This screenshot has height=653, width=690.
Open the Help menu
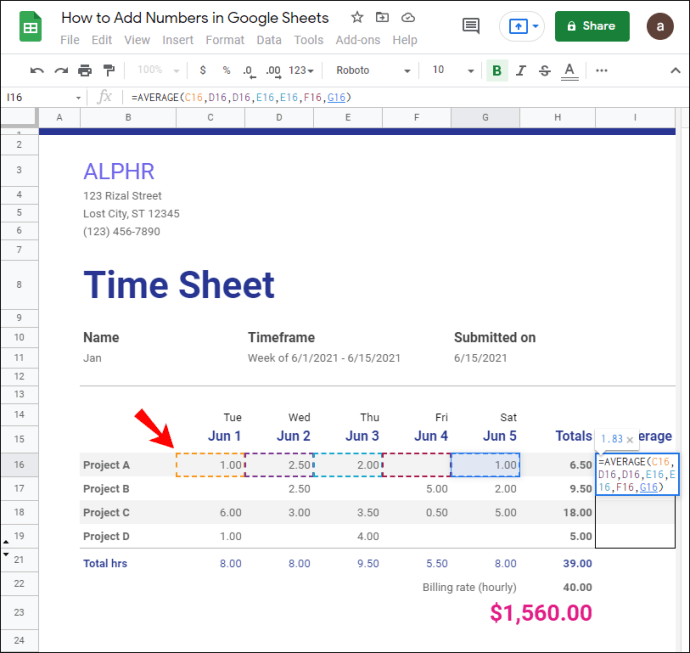click(405, 40)
